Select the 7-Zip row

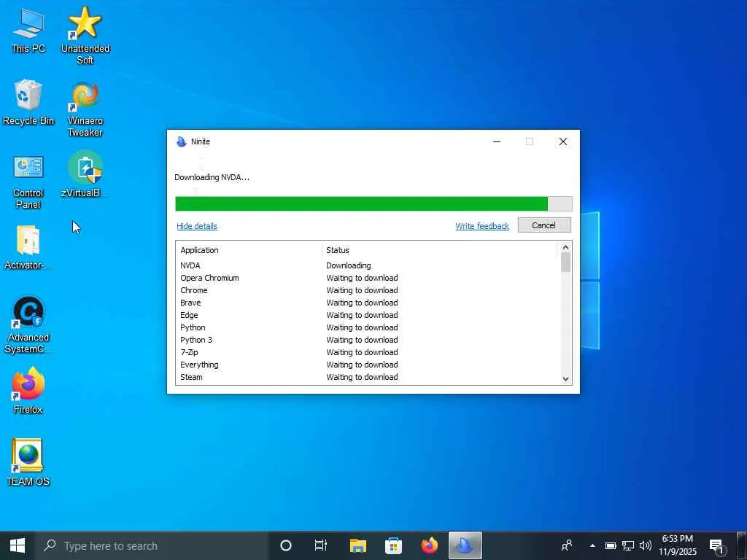point(368,352)
